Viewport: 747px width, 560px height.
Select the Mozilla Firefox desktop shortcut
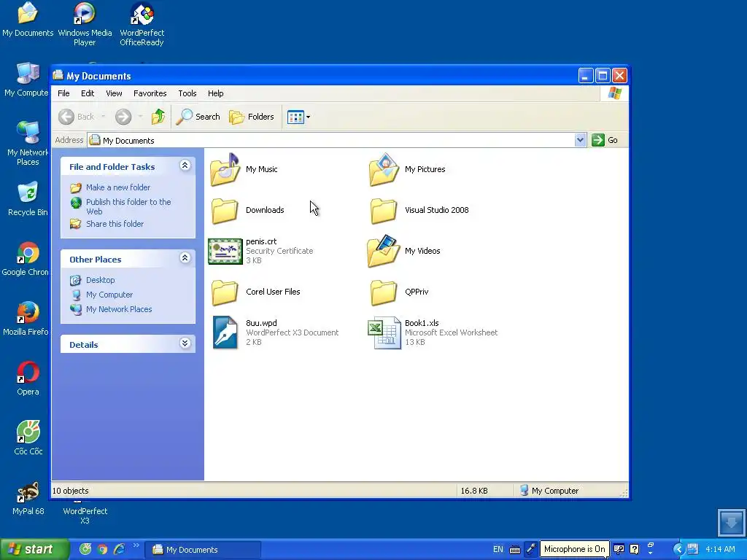coord(26,319)
